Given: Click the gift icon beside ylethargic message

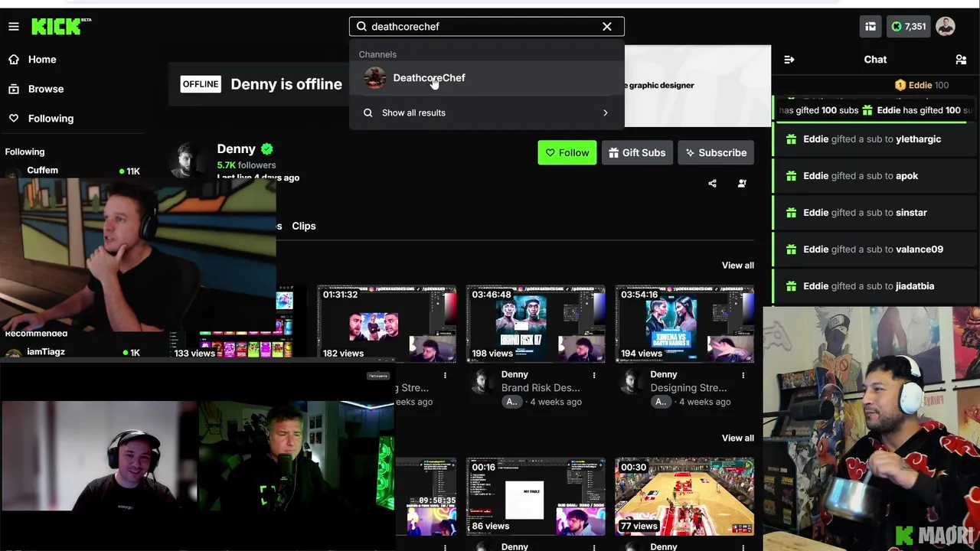Looking at the screenshot, I should [x=791, y=139].
